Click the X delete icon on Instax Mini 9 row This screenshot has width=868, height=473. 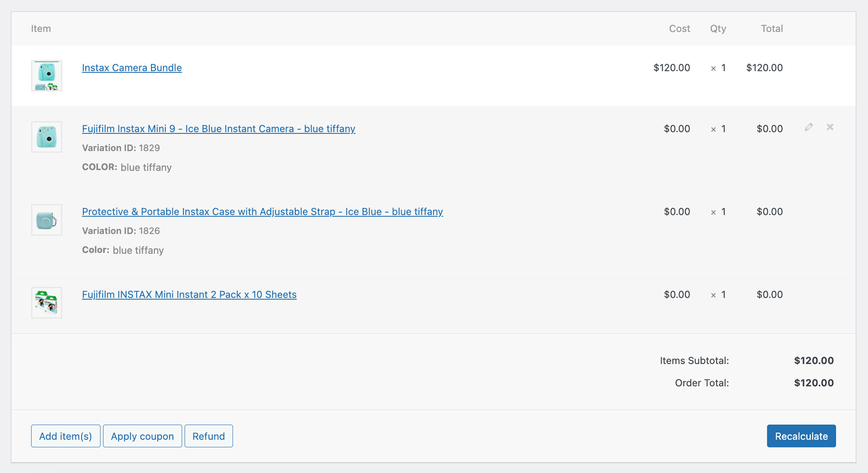830,127
